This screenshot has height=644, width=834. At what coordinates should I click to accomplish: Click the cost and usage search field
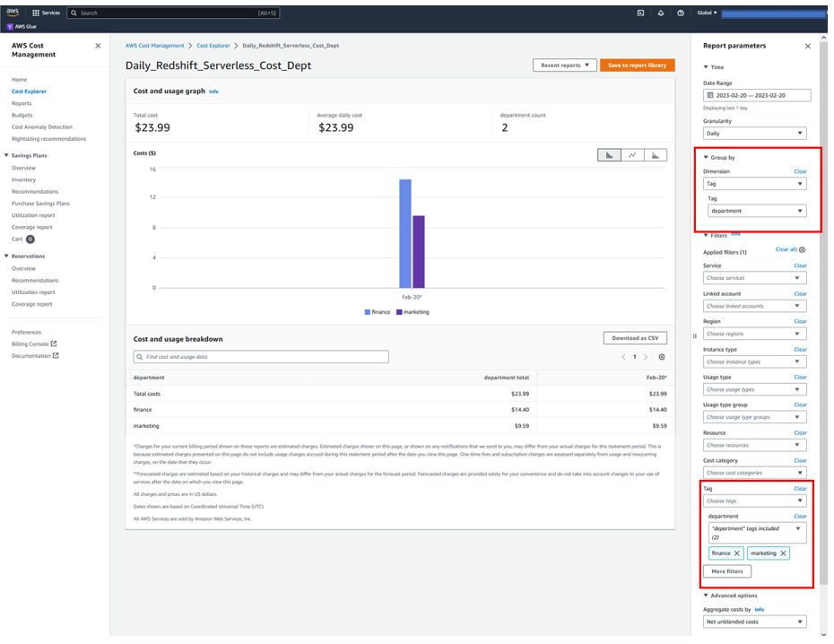(260, 356)
